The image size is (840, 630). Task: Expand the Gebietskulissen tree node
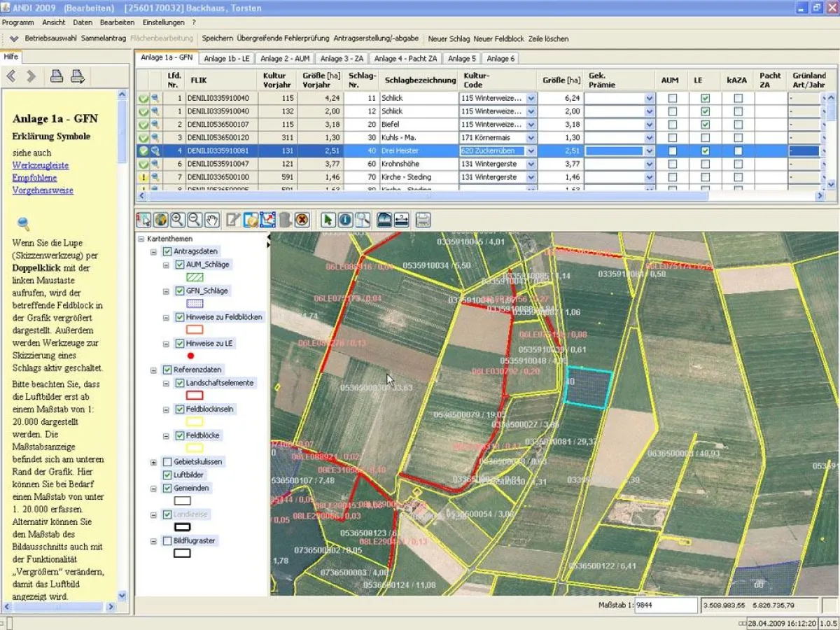point(153,462)
